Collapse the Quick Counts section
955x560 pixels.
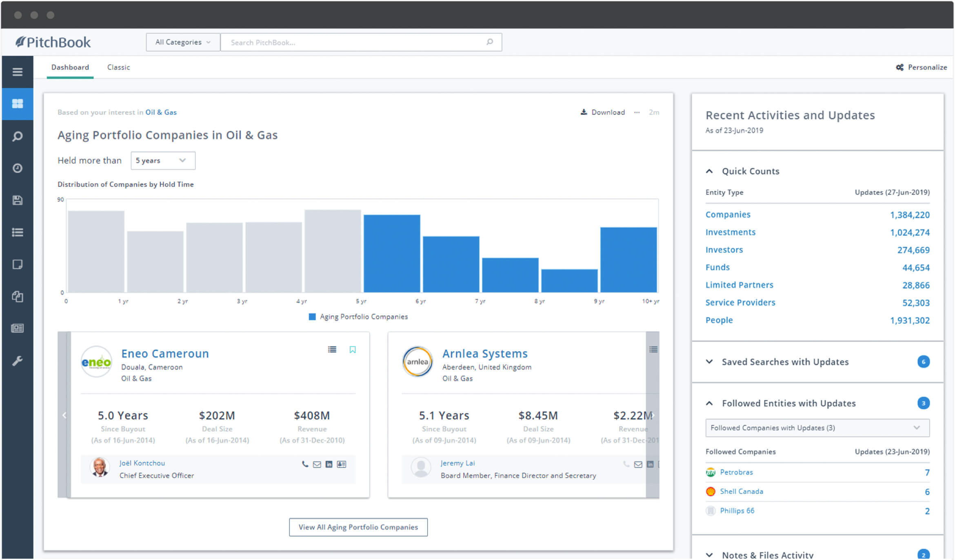coord(709,171)
